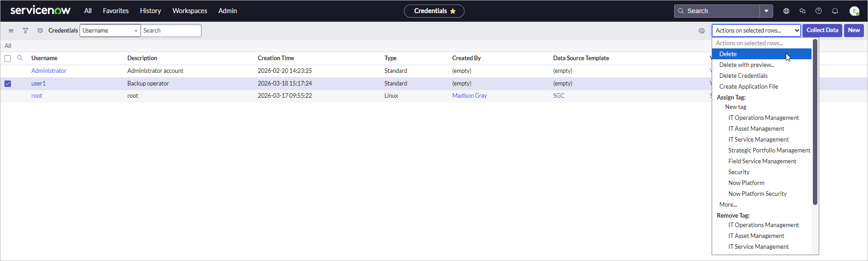This screenshot has height=261, width=868.
Task: Open the list controls hamburger menu
Action: point(11,31)
